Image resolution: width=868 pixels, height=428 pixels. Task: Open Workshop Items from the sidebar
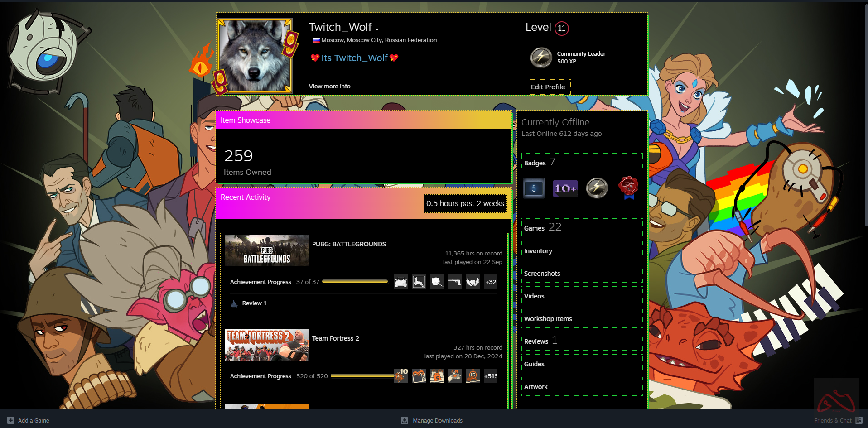coord(548,319)
